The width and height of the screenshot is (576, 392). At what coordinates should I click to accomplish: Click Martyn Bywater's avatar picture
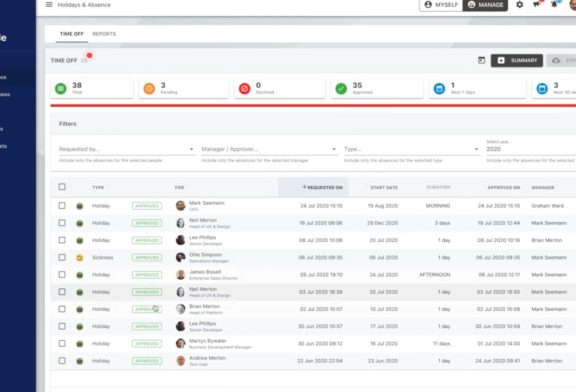180,344
